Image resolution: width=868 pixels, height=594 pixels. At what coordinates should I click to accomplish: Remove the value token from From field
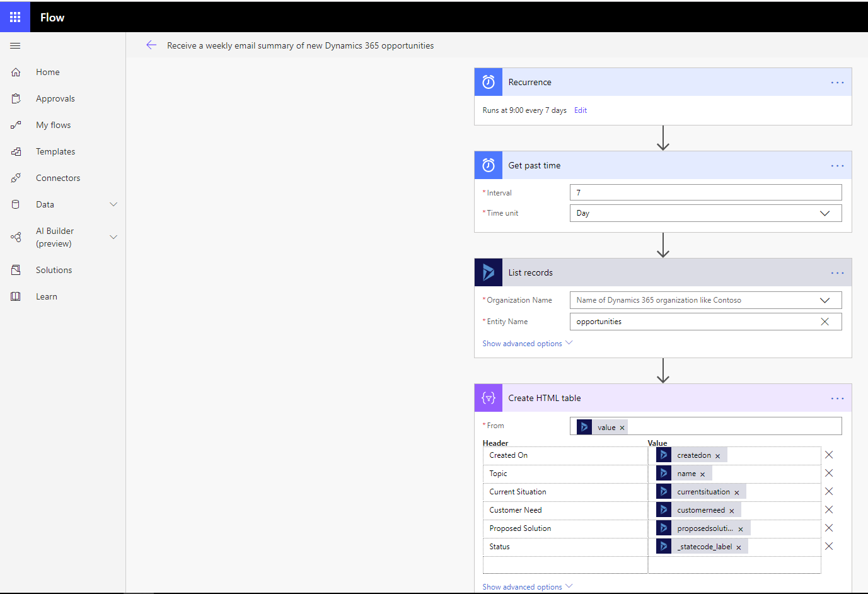[622, 428]
